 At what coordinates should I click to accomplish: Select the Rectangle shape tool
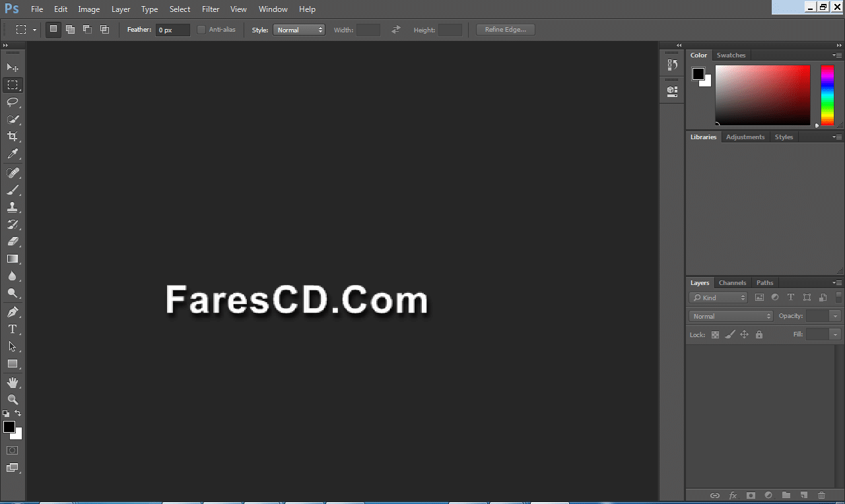click(x=13, y=363)
